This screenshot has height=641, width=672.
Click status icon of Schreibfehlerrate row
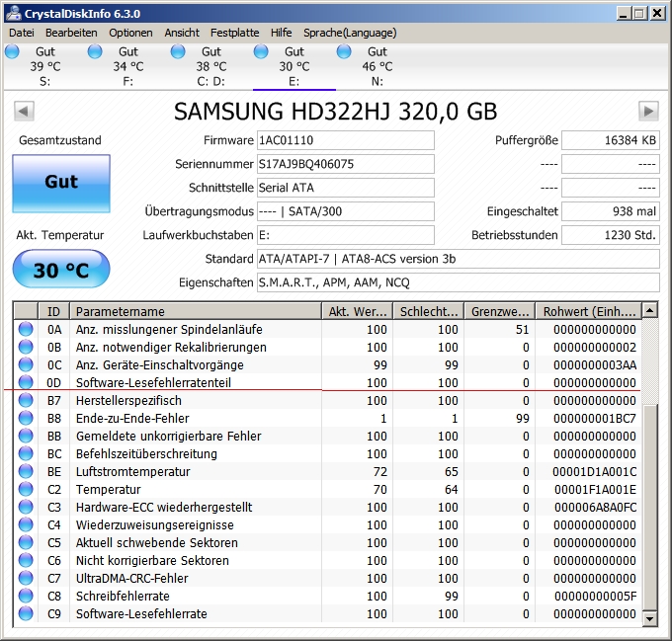tap(26, 596)
